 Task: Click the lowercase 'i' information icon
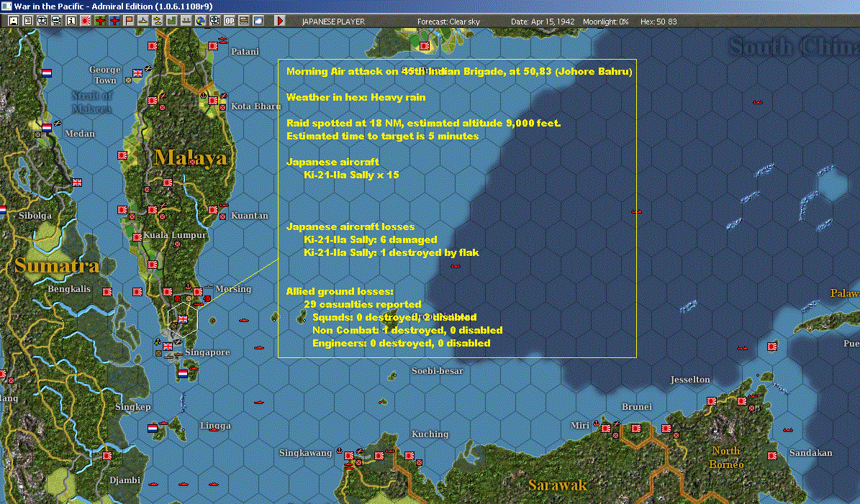(x=71, y=21)
